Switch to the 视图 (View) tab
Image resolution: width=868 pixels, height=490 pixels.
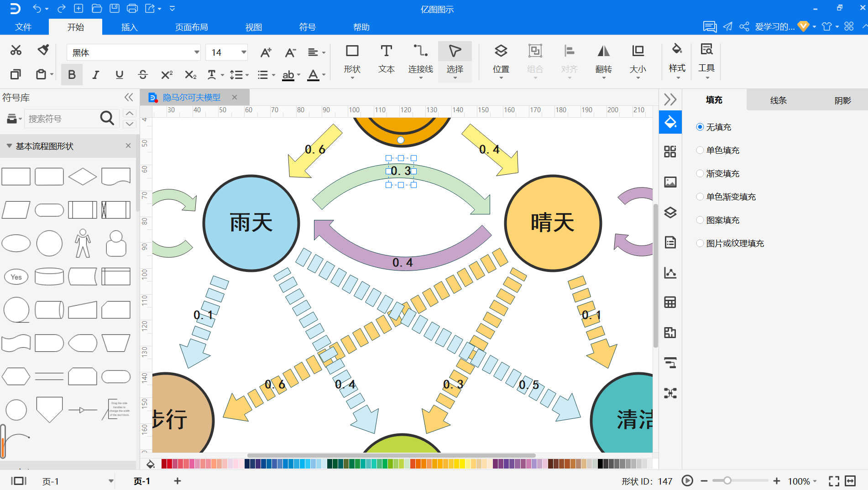254,27
